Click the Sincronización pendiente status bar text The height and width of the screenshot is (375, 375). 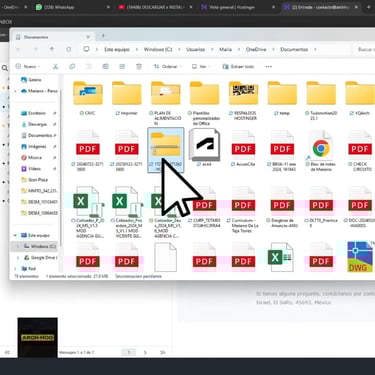pyautogui.click(x=138, y=276)
